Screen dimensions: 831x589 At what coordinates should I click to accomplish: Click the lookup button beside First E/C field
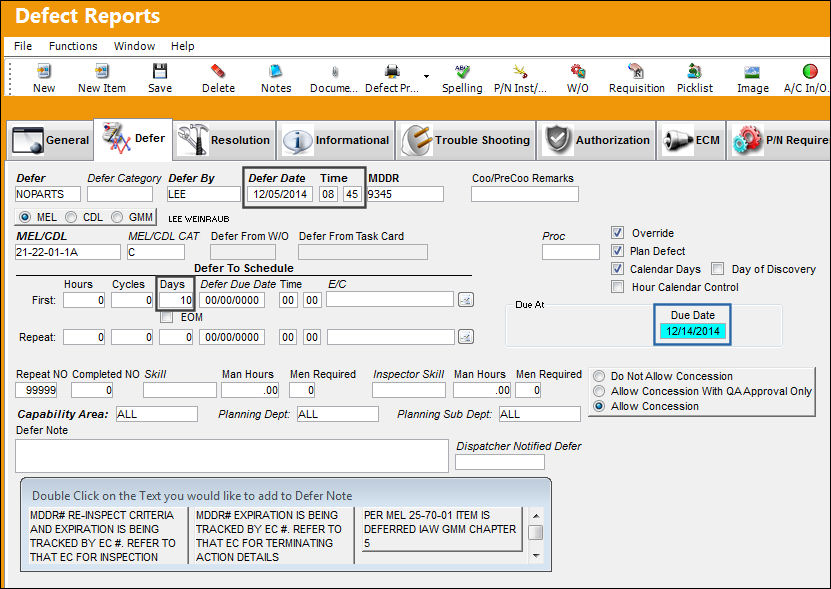click(466, 300)
